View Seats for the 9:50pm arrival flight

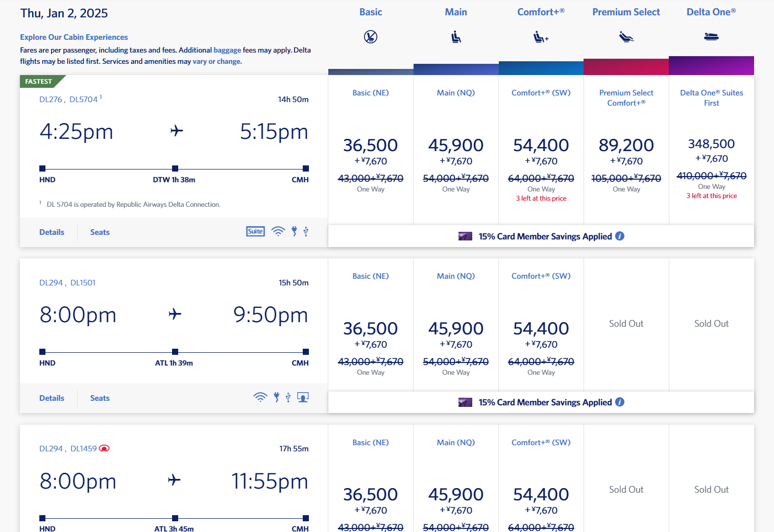tap(100, 398)
